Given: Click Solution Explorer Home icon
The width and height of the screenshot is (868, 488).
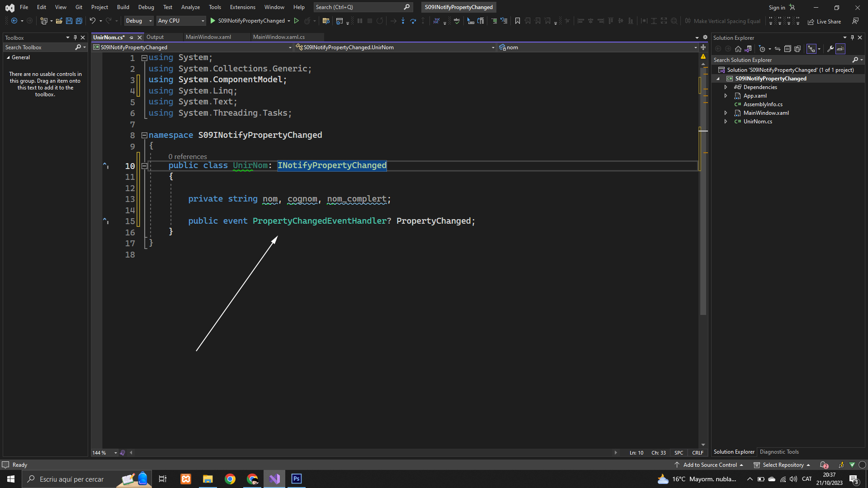Looking at the screenshot, I should click(738, 49).
